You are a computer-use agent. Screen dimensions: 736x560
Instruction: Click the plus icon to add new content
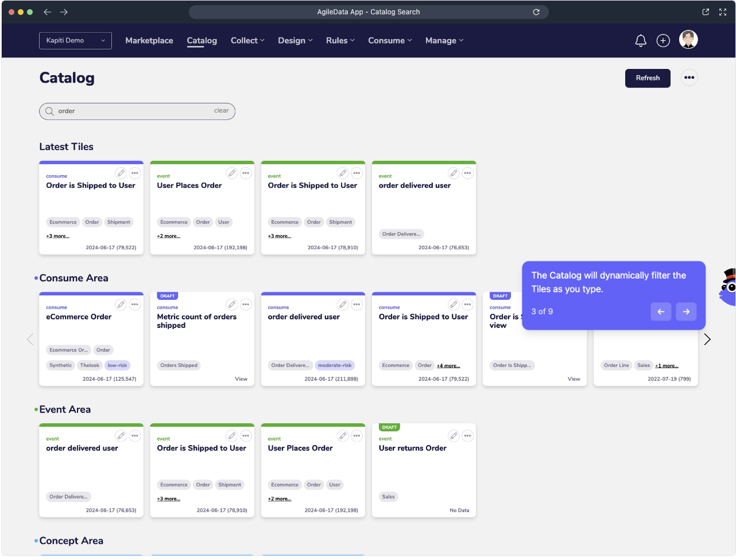pyautogui.click(x=663, y=40)
